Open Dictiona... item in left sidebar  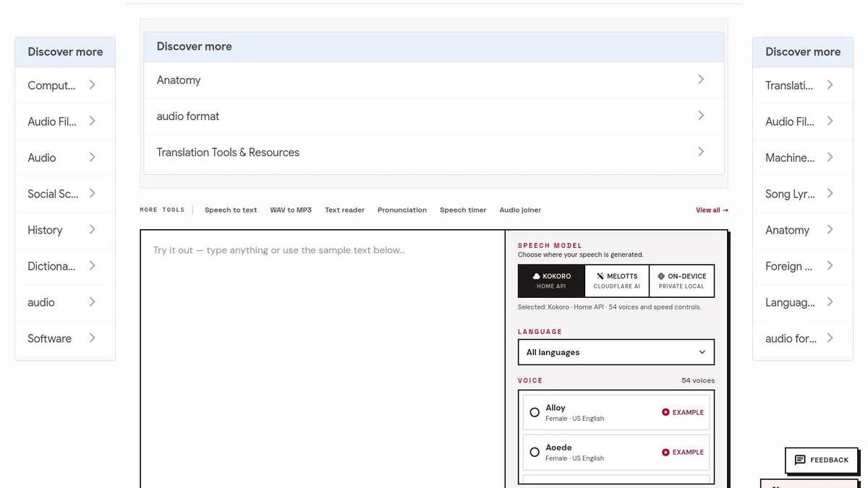(65, 266)
